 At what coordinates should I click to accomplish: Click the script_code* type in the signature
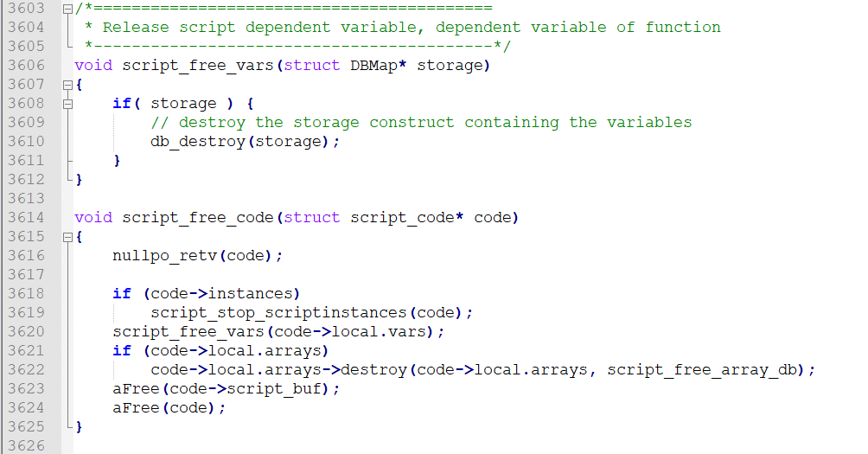tap(407, 218)
